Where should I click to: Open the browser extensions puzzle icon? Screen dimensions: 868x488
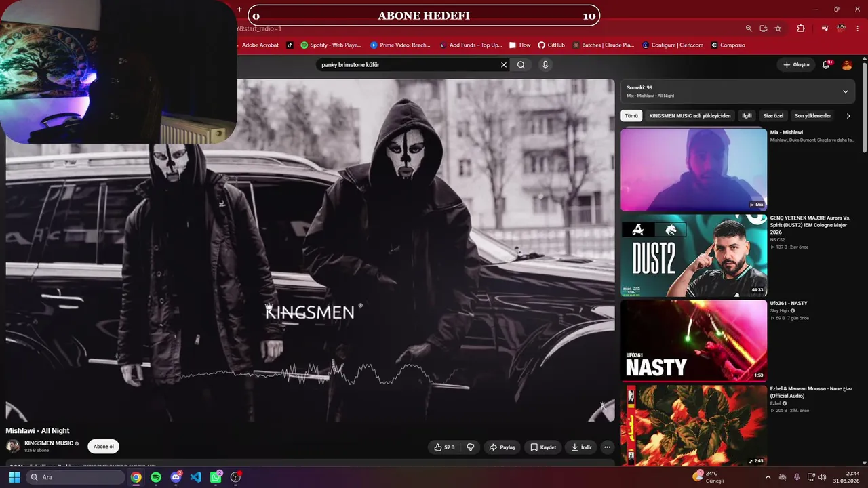coord(801,28)
